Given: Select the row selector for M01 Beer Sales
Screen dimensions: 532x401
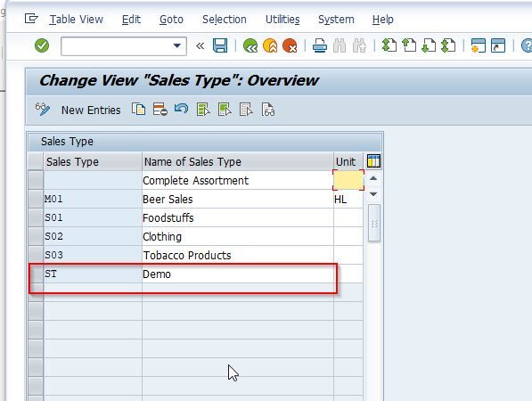Looking at the screenshot, I should tap(36, 199).
